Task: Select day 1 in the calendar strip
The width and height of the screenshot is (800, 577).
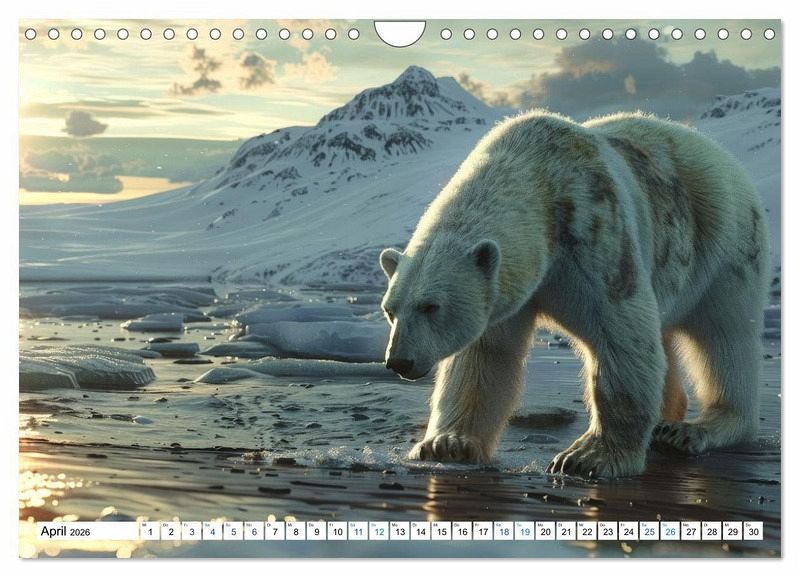Action: (150, 531)
